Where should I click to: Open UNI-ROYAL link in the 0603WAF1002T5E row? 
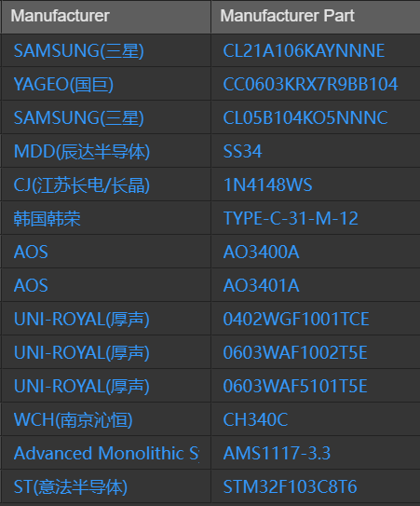click(82, 353)
